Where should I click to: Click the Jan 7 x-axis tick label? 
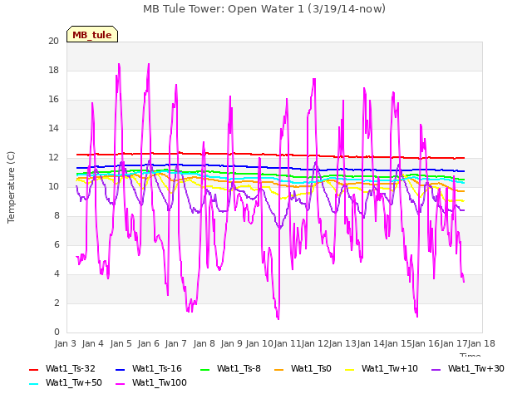(176, 343)
